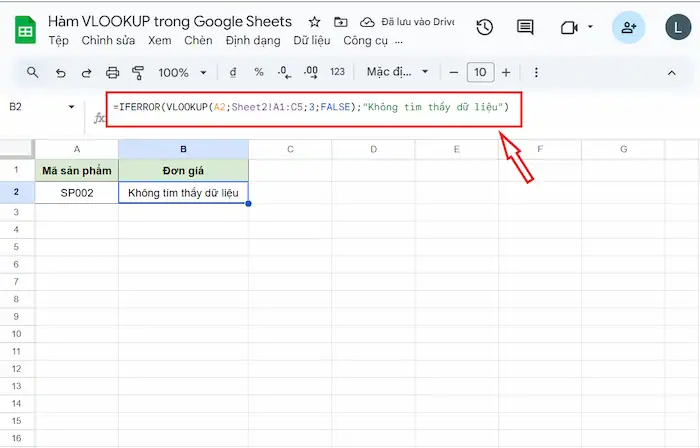The image size is (700, 448).
Task: Decrease font size with minus button
Action: pyautogui.click(x=453, y=72)
